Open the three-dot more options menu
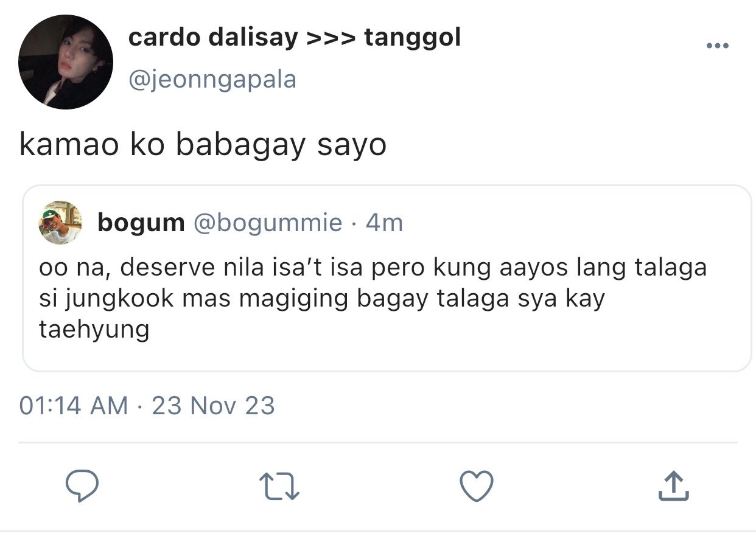756x542 pixels. [x=717, y=46]
